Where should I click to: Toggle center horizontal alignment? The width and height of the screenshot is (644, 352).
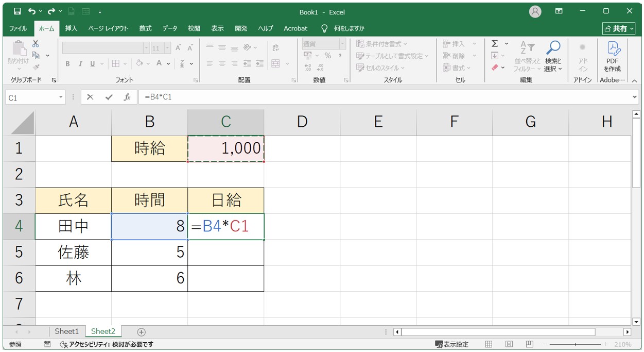coord(222,64)
